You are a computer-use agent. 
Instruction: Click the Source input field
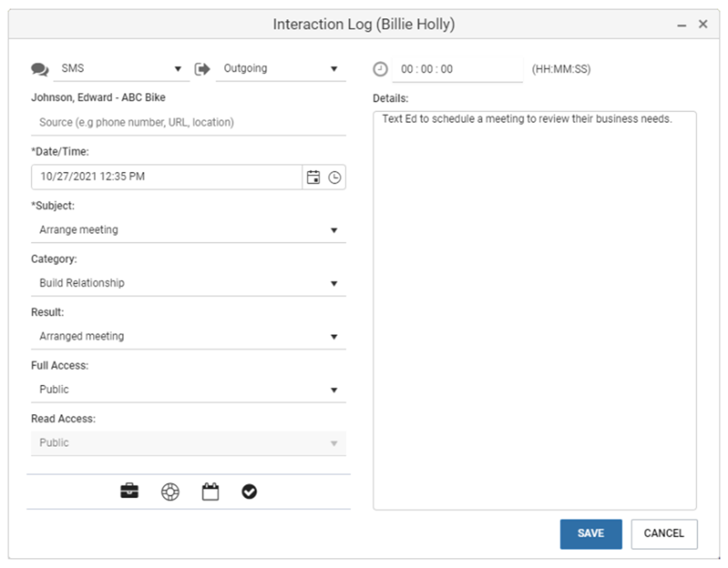click(x=188, y=123)
